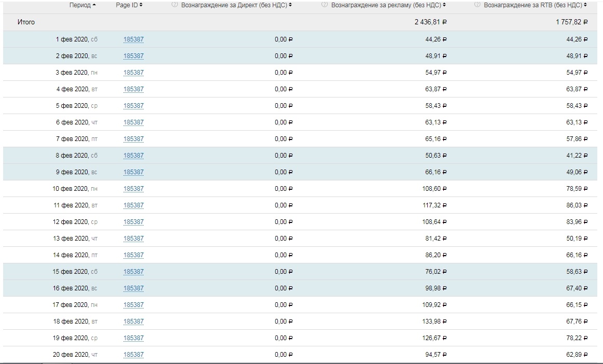Click date cell 1 фев 2020, сб

point(77,39)
